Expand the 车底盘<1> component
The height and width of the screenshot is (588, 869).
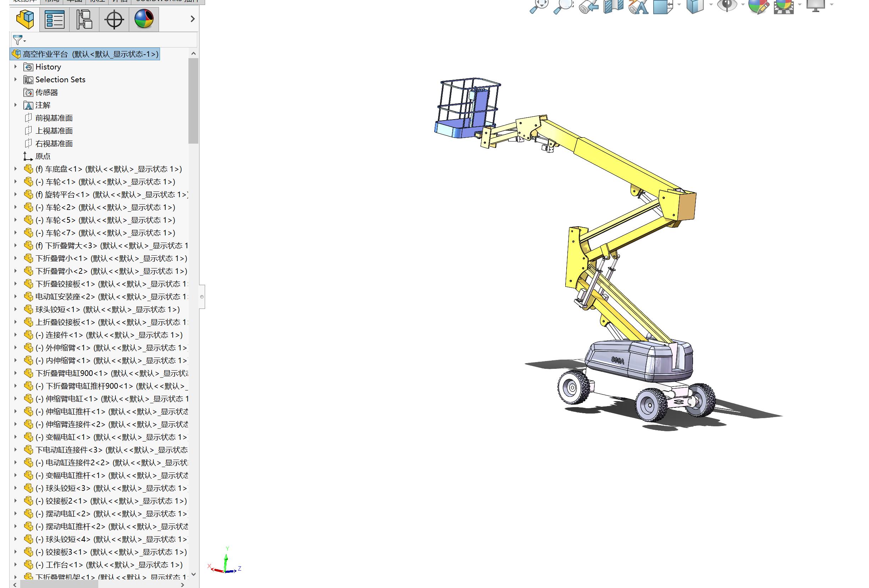click(x=15, y=168)
